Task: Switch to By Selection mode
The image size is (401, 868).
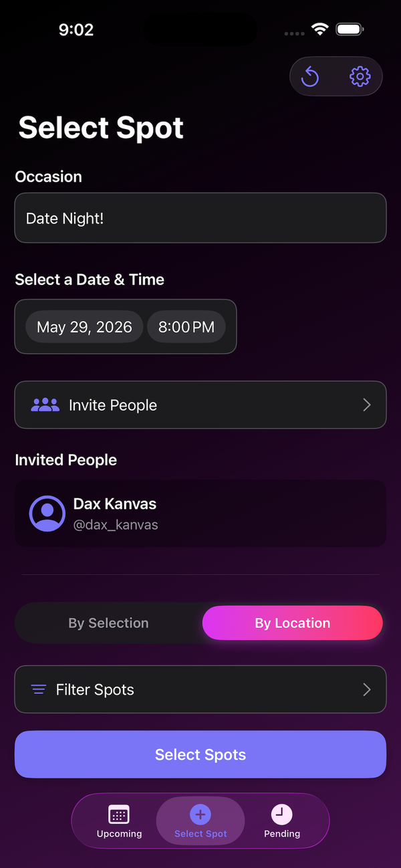Action: [108, 623]
